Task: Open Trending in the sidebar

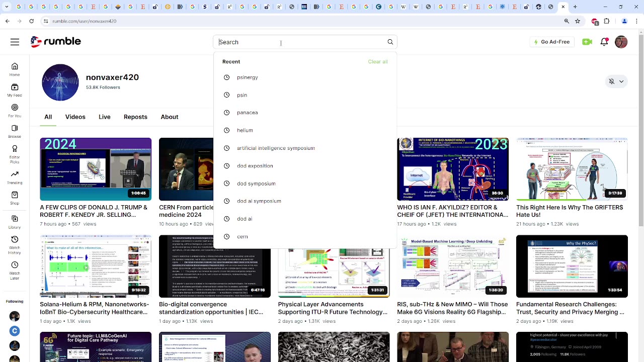Action: (15, 177)
